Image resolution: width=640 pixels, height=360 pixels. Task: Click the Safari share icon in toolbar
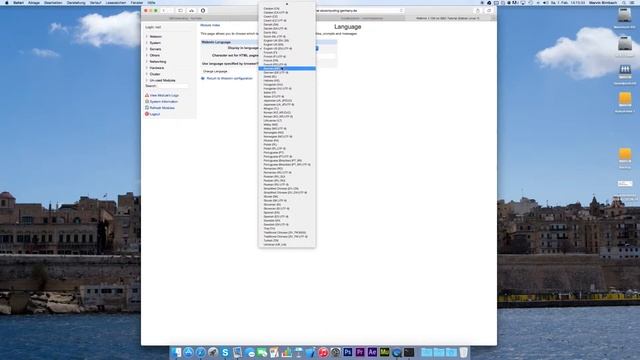click(x=477, y=11)
